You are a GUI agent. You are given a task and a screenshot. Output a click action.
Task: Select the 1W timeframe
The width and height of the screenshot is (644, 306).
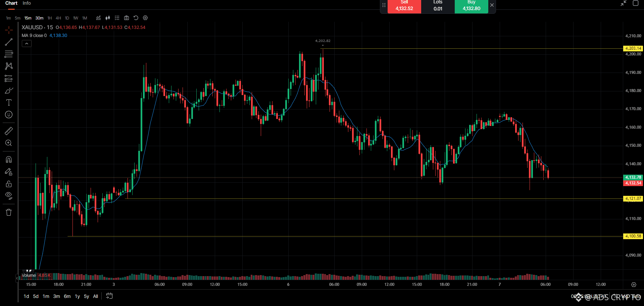76,18
